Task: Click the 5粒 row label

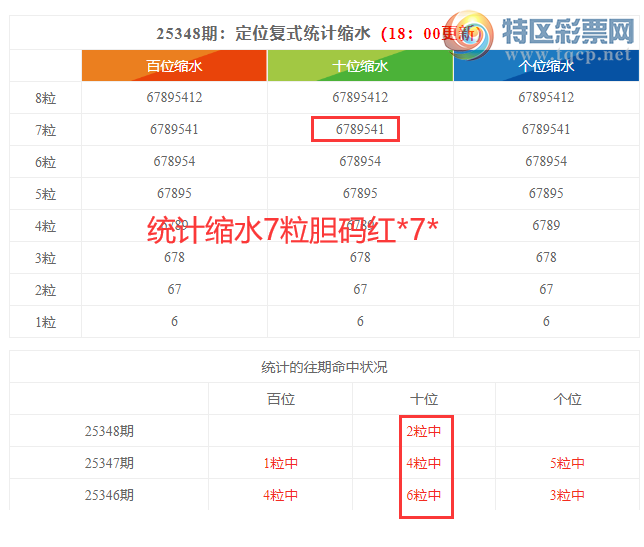Action: click(x=45, y=194)
